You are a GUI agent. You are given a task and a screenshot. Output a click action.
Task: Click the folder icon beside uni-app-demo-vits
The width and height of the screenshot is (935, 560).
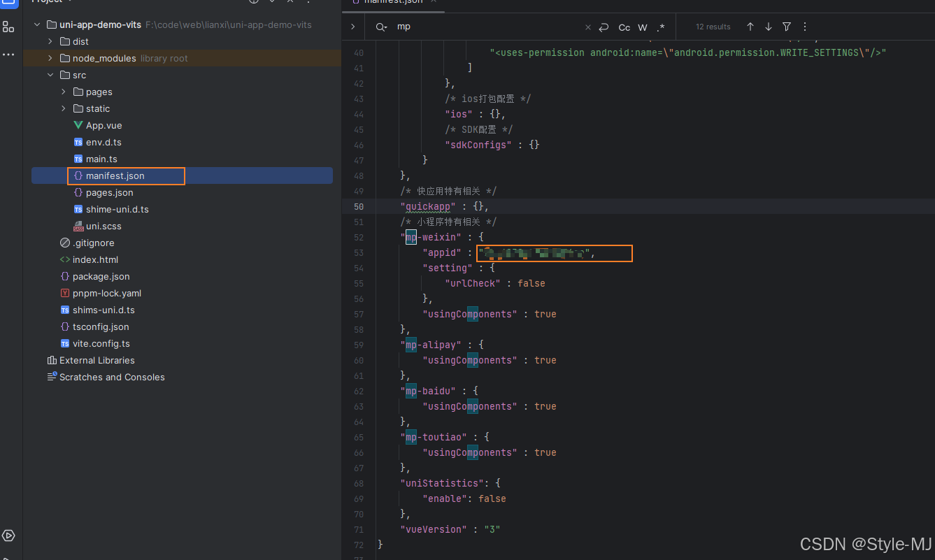[x=52, y=24]
